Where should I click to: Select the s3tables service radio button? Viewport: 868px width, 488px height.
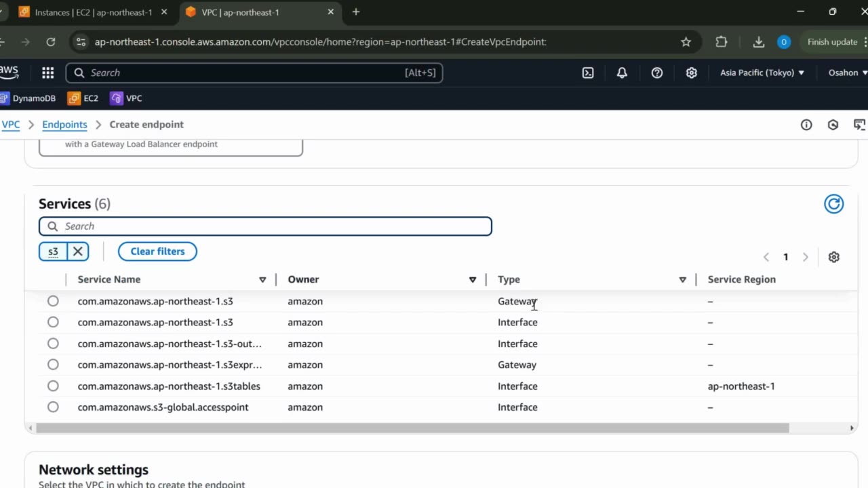(53, 386)
